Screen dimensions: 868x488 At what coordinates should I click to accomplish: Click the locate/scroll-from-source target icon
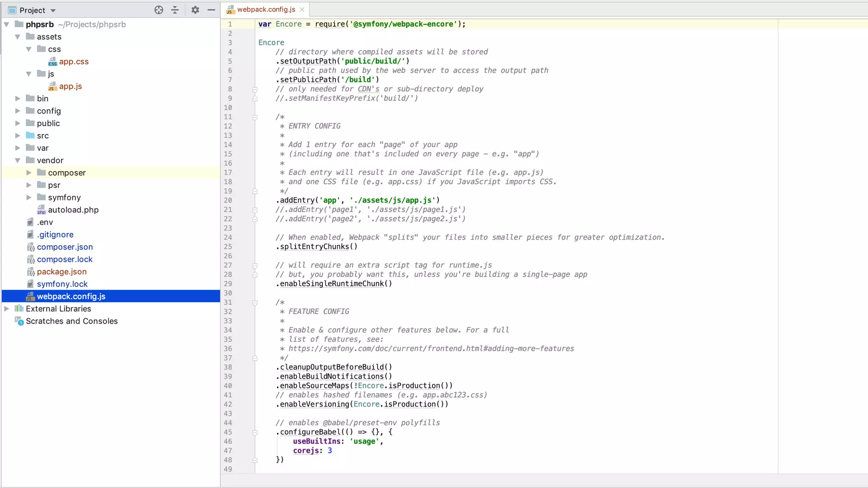tap(159, 10)
